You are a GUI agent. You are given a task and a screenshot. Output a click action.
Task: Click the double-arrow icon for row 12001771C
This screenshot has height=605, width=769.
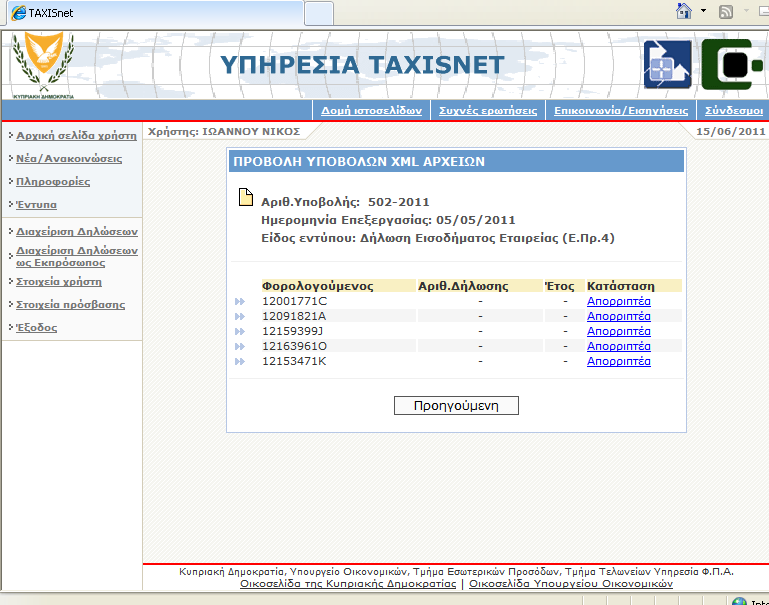tap(239, 302)
